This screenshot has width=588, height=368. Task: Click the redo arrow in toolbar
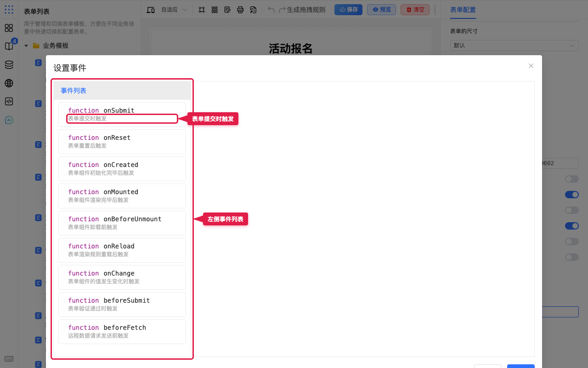coord(283,10)
